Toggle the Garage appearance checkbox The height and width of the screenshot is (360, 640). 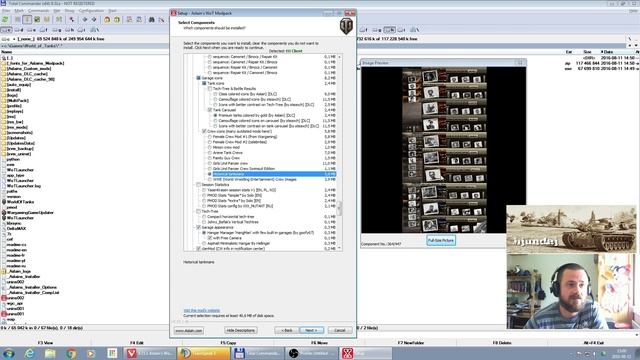point(199,227)
